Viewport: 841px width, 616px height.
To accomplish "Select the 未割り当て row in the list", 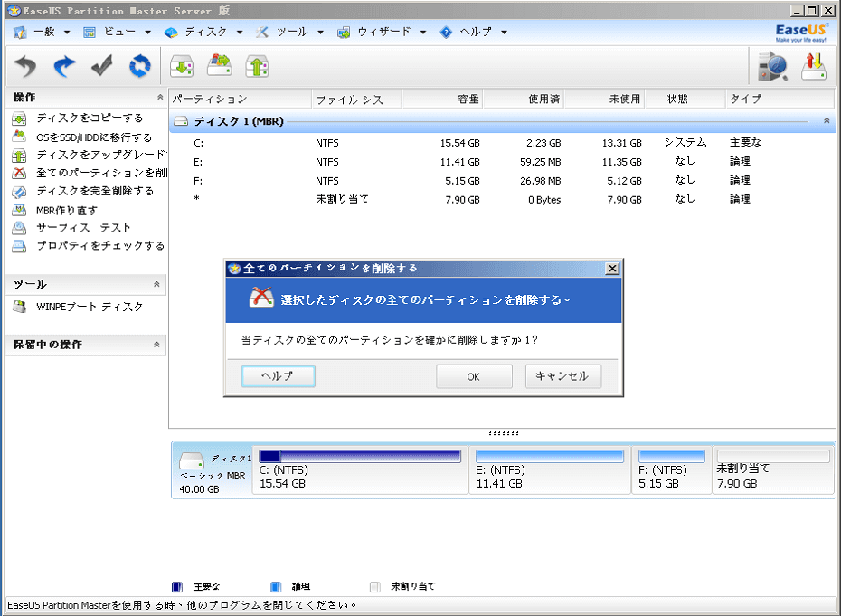I will [x=502, y=200].
